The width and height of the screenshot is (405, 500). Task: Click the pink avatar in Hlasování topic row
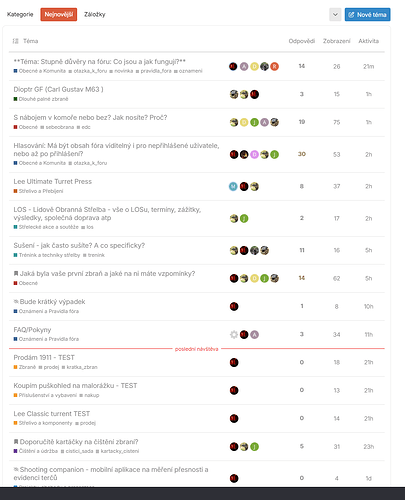coord(254,154)
